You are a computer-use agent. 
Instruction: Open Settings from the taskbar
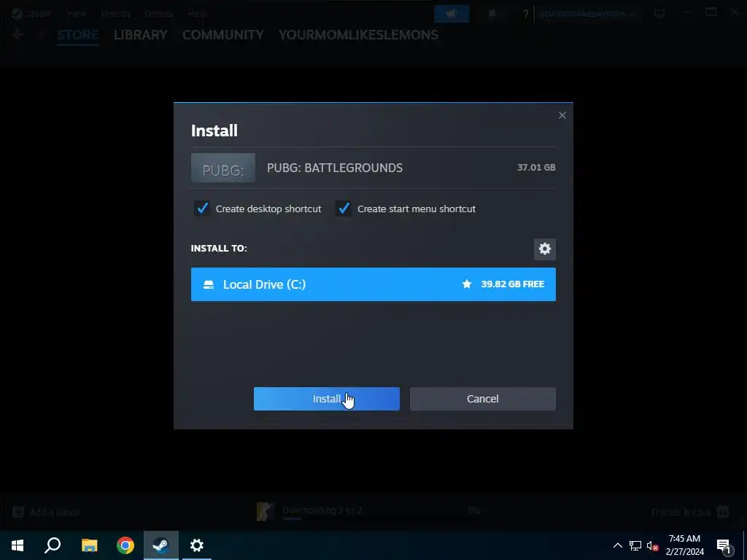coord(197,545)
